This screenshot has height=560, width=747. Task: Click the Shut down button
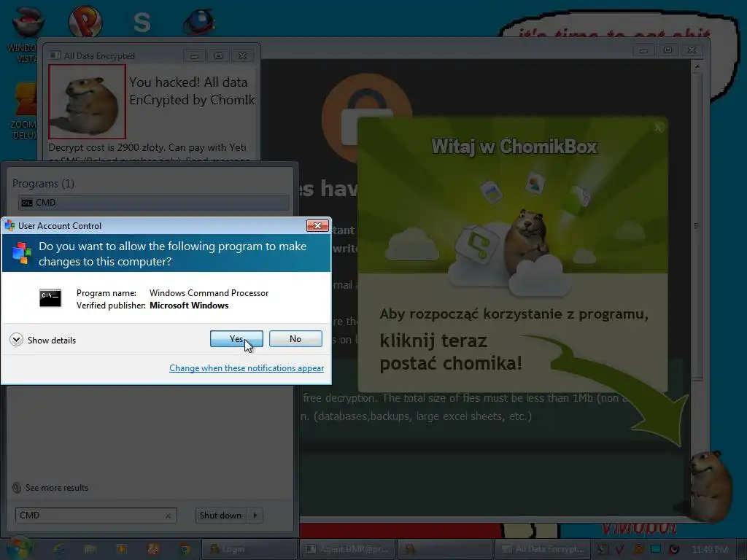tap(220, 516)
